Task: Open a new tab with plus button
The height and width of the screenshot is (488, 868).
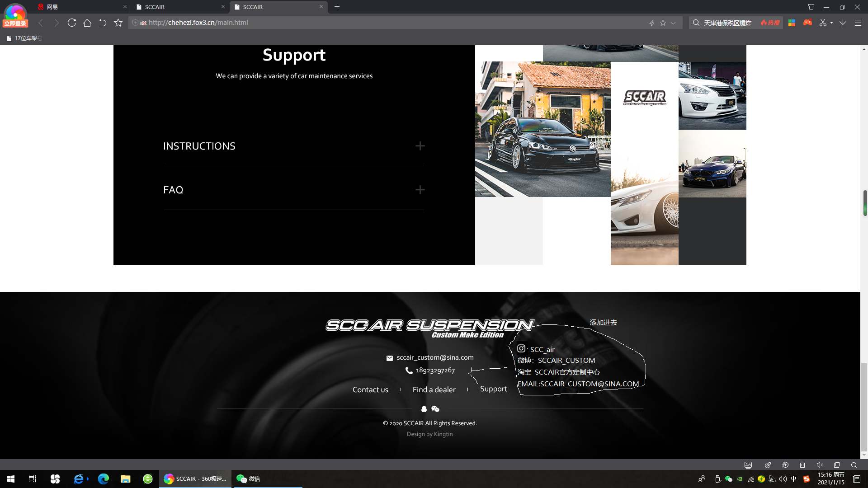Action: [x=337, y=7]
